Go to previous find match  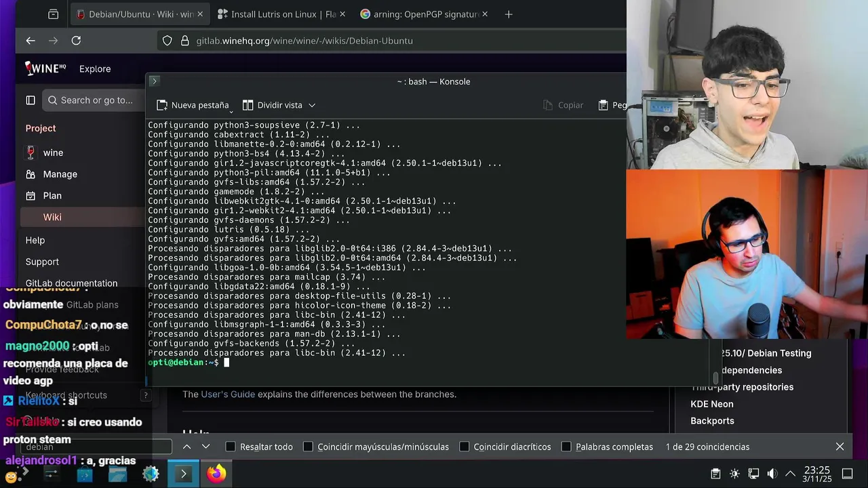pos(186,447)
